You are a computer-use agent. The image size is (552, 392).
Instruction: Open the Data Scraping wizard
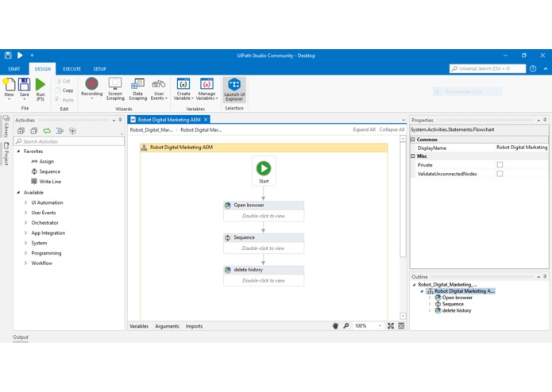[x=137, y=89]
